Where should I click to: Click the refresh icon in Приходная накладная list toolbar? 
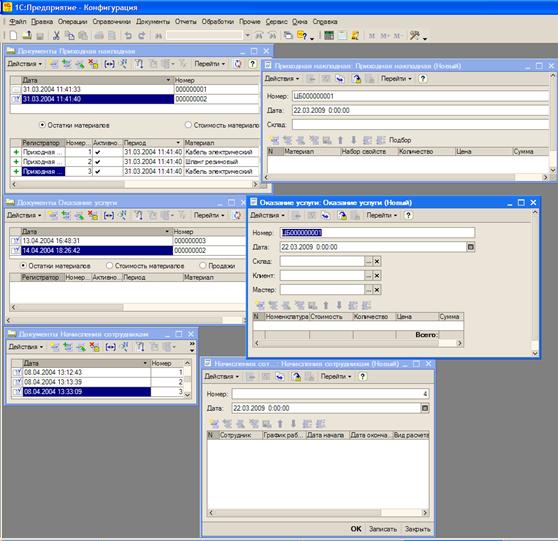[237, 64]
